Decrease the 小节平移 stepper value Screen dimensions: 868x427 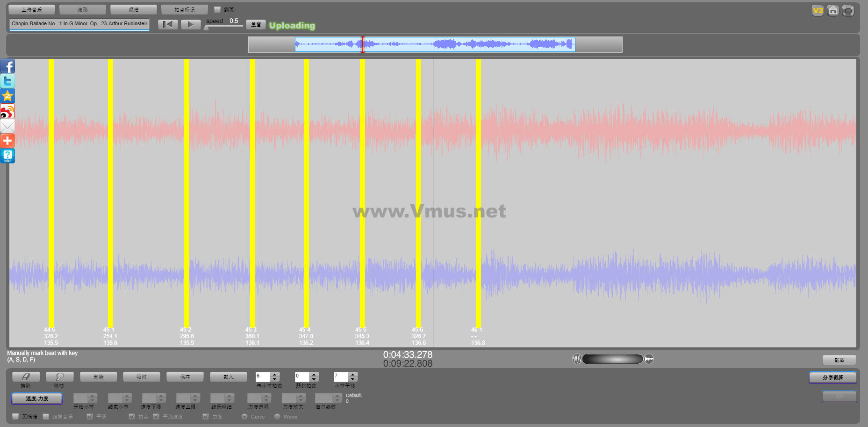353,379
